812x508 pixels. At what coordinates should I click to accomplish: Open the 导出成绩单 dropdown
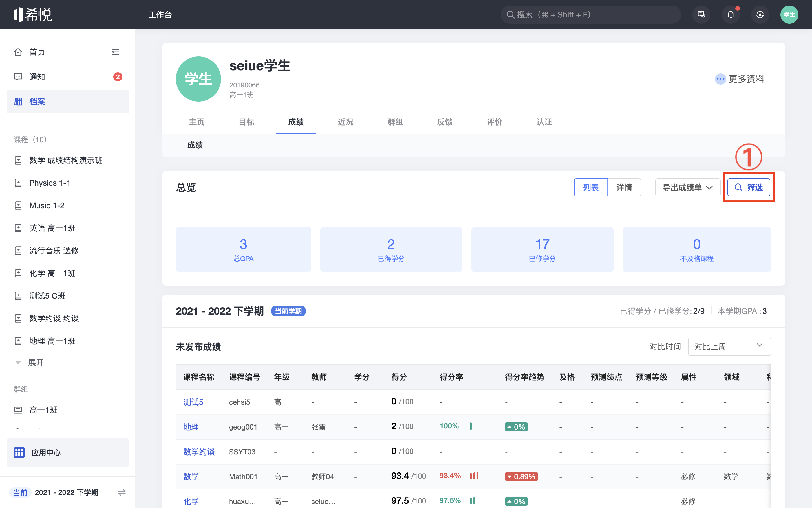[687, 187]
